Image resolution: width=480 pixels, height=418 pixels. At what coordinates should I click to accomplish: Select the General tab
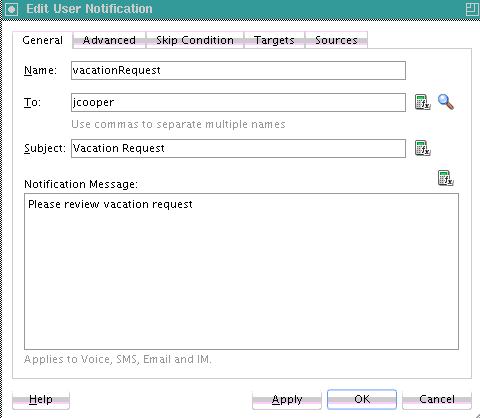pos(42,40)
